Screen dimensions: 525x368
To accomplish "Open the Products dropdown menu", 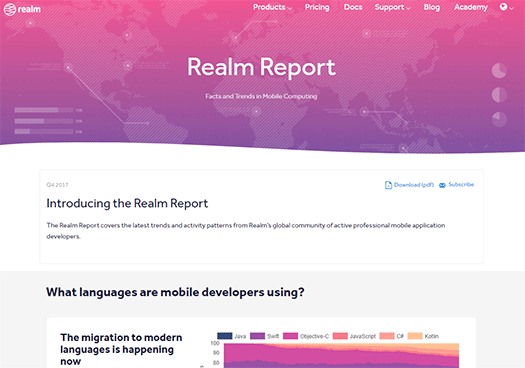I will pyautogui.click(x=272, y=7).
